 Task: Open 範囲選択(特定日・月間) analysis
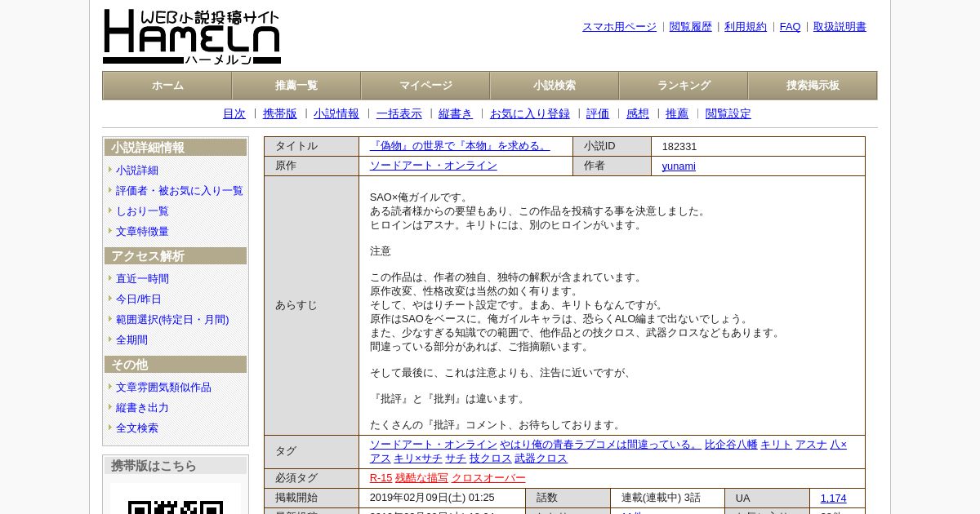tap(172, 320)
